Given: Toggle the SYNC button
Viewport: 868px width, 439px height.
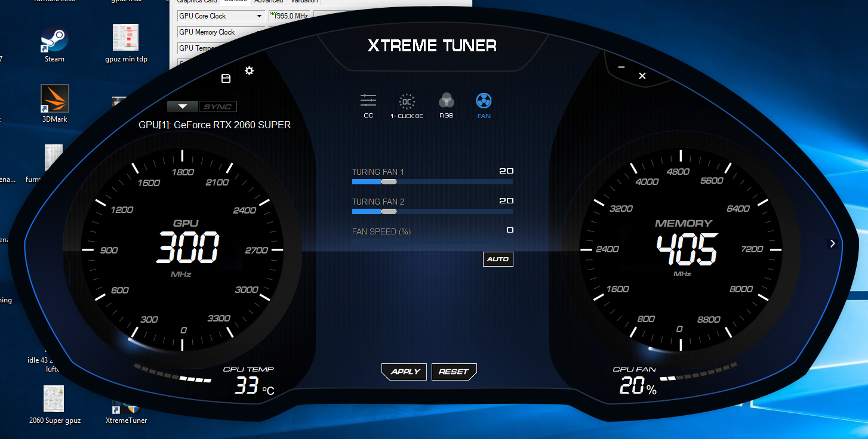Looking at the screenshot, I should click(217, 107).
